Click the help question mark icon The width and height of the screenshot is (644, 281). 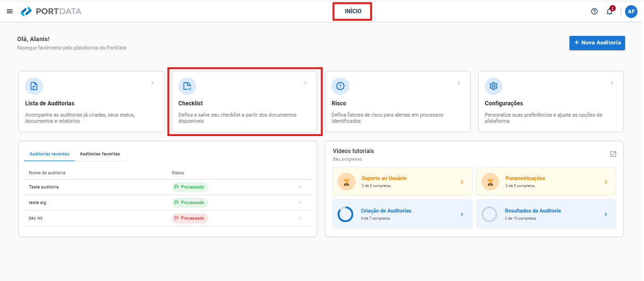(x=594, y=11)
